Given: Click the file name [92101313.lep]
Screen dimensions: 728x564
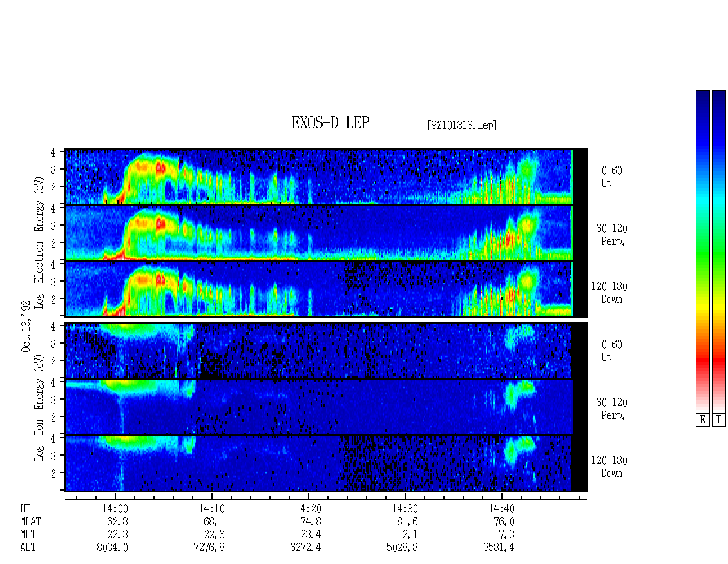Looking at the screenshot, I should click(x=462, y=125).
